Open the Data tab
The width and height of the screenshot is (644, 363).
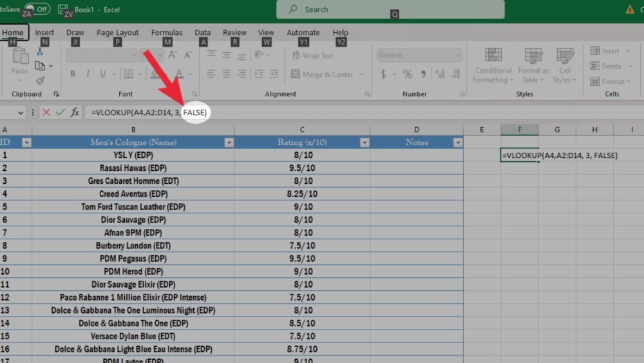click(x=202, y=32)
